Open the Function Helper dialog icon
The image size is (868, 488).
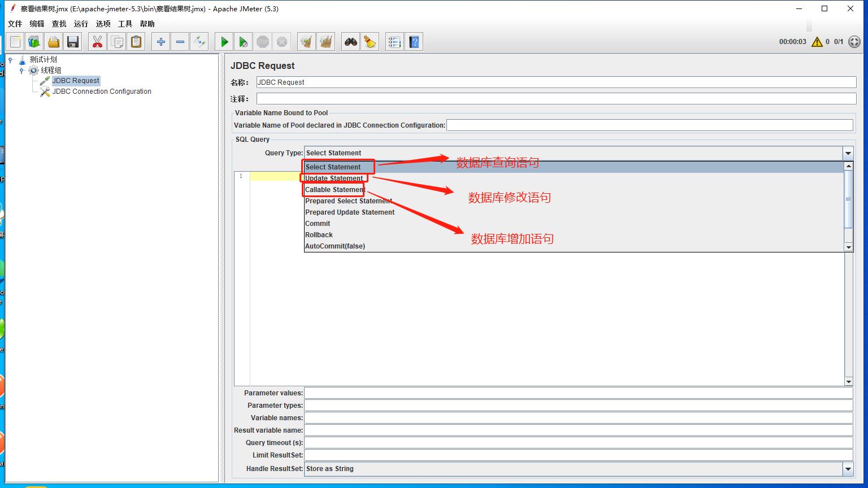(x=395, y=42)
